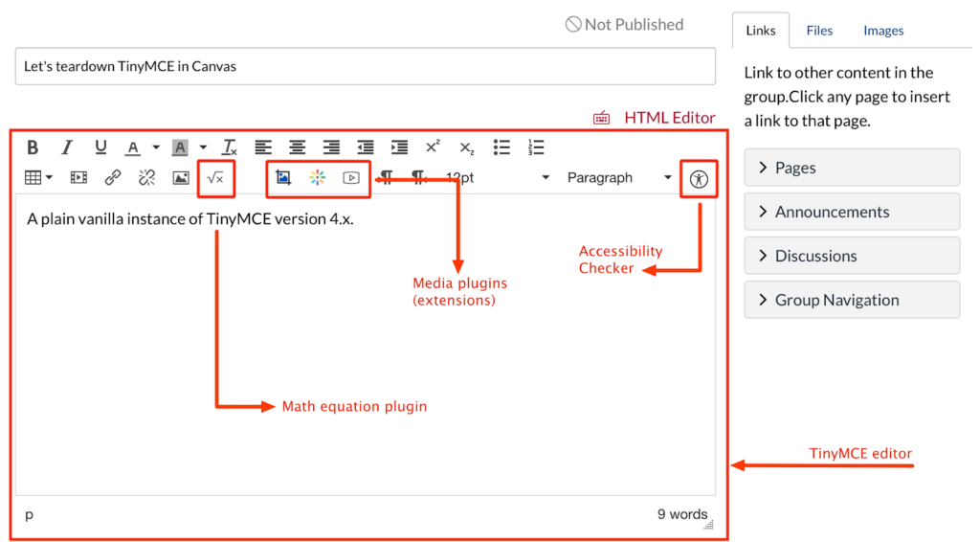980x542 pixels.
Task: Select the Images tab
Action: [883, 31]
